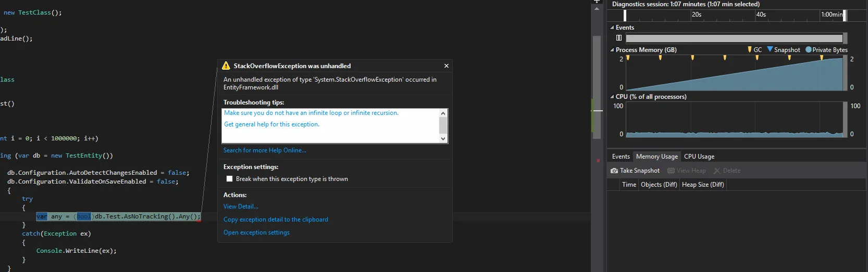Click the Private Bytes legend circle

pos(809,50)
